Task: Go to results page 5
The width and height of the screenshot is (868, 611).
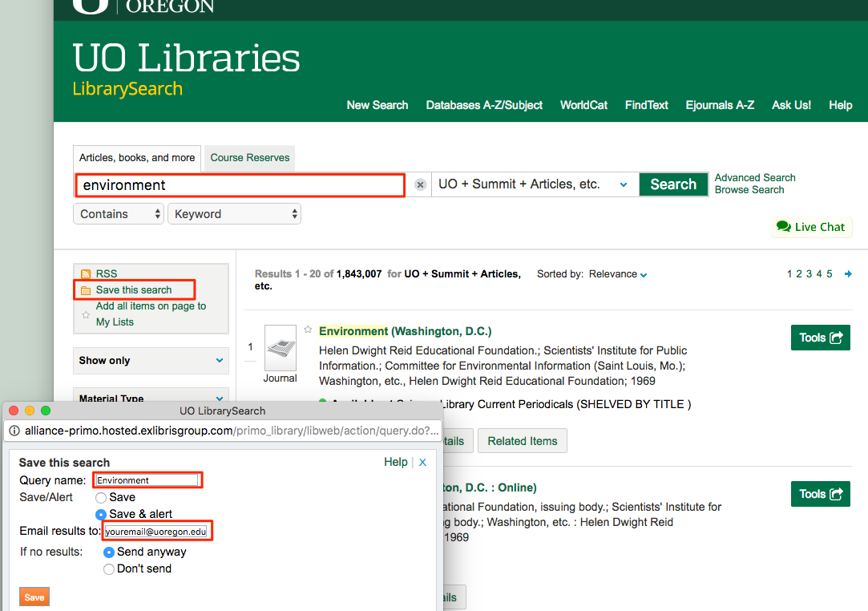Action: point(830,273)
